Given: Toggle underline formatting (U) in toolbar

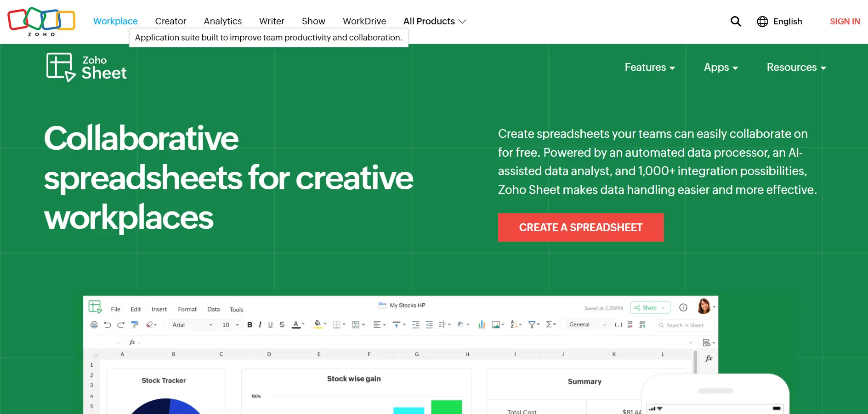Looking at the screenshot, I should [270, 325].
